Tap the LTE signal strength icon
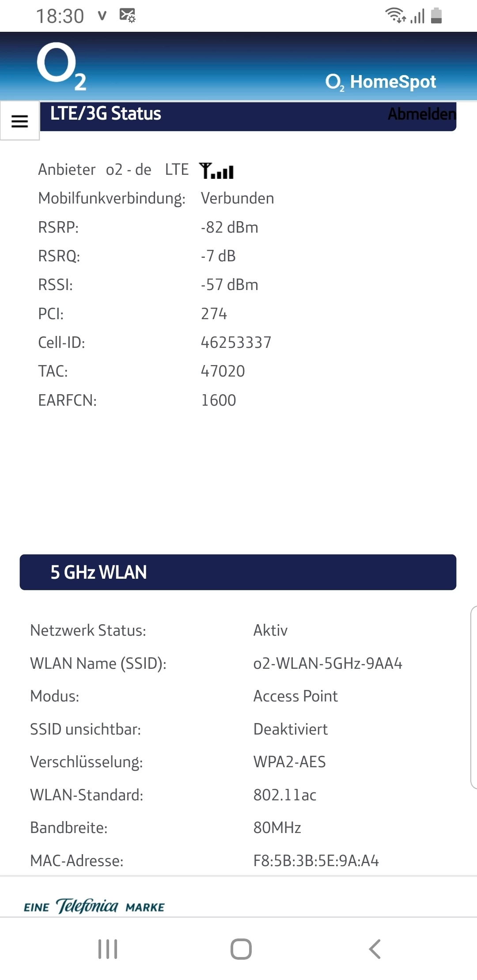477x980 pixels. [x=216, y=170]
